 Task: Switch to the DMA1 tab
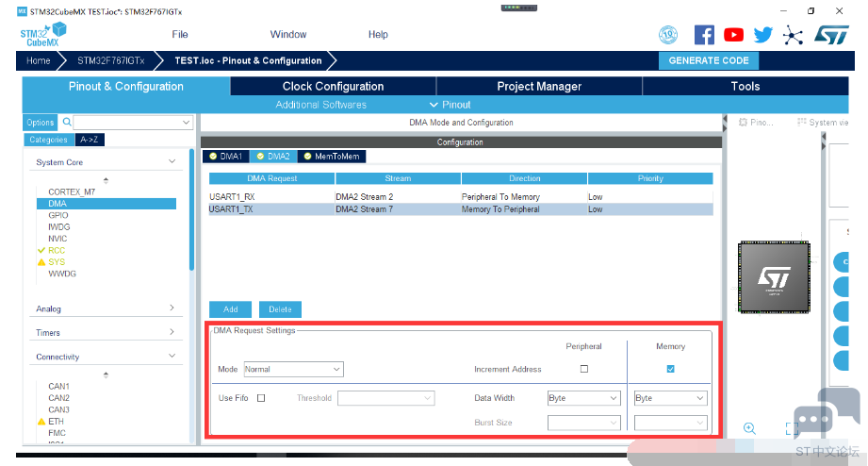pos(226,157)
